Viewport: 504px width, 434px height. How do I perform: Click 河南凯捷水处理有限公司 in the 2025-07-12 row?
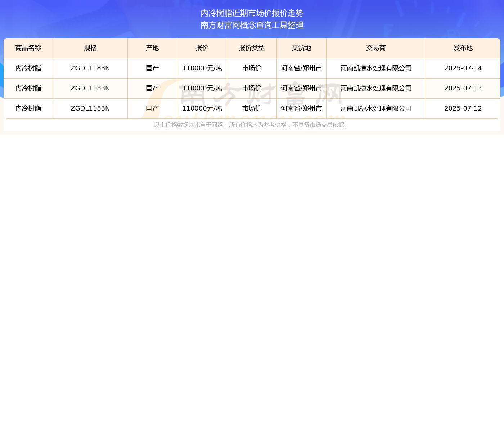pos(376,108)
